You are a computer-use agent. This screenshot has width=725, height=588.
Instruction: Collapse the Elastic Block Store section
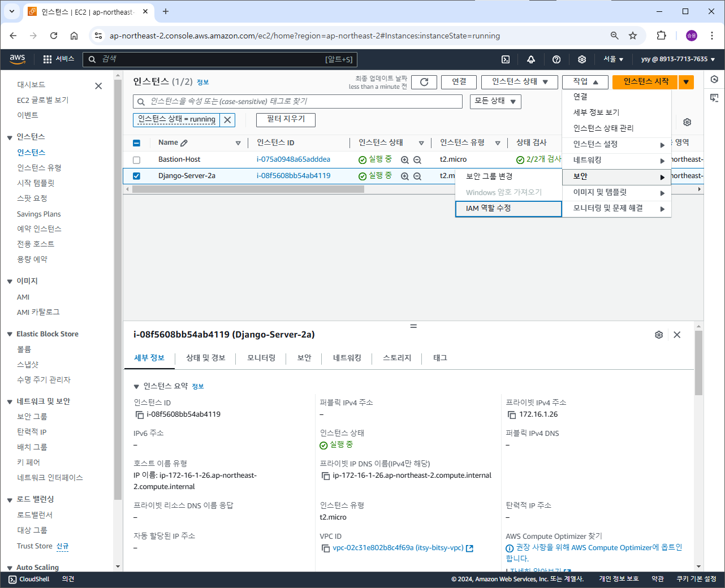[x=10, y=335]
